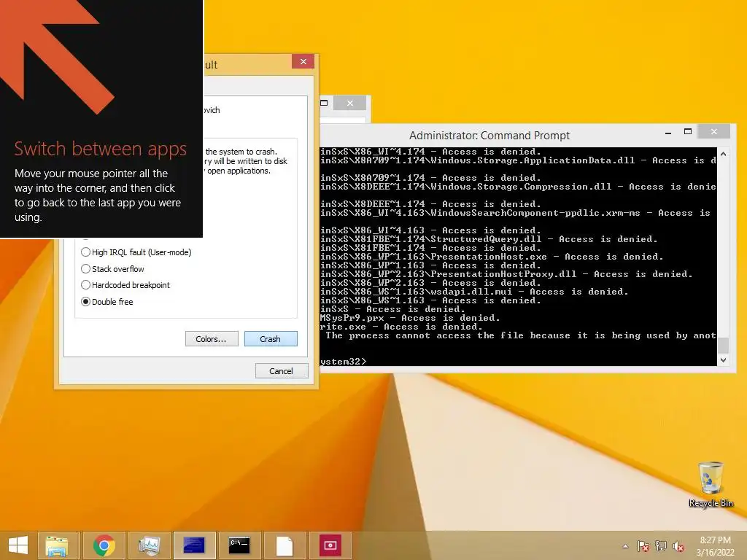Open the Recycle Bin desktop icon
Image resolution: width=747 pixels, height=560 pixels.
[x=711, y=484]
